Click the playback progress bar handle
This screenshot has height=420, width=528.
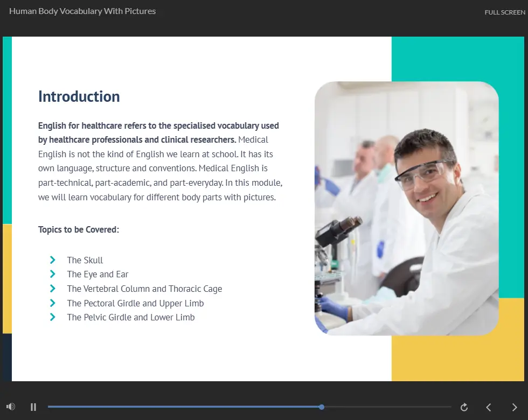[322, 407]
